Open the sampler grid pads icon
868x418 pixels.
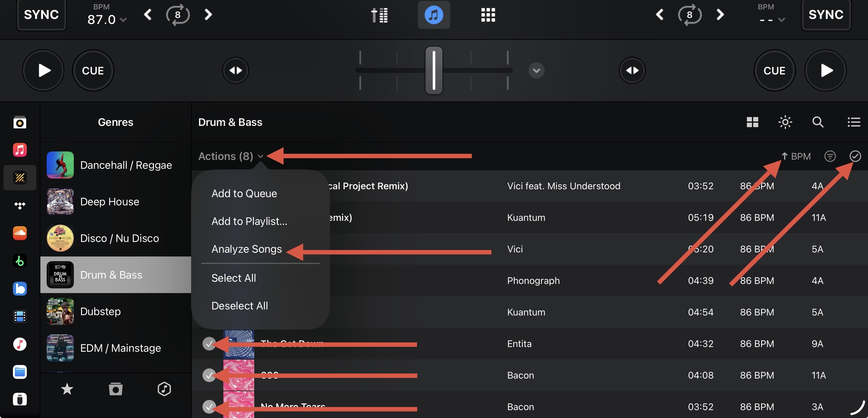488,15
